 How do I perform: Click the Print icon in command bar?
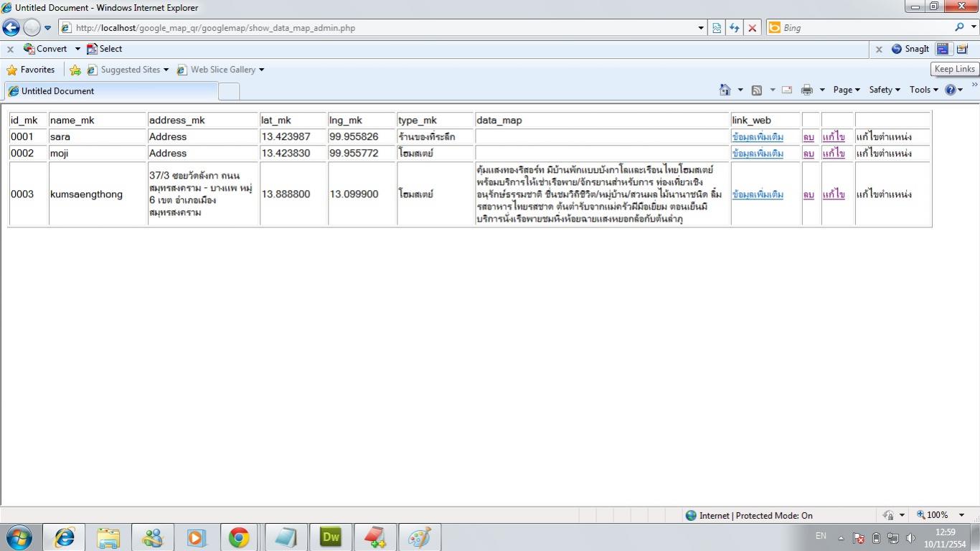tap(806, 90)
